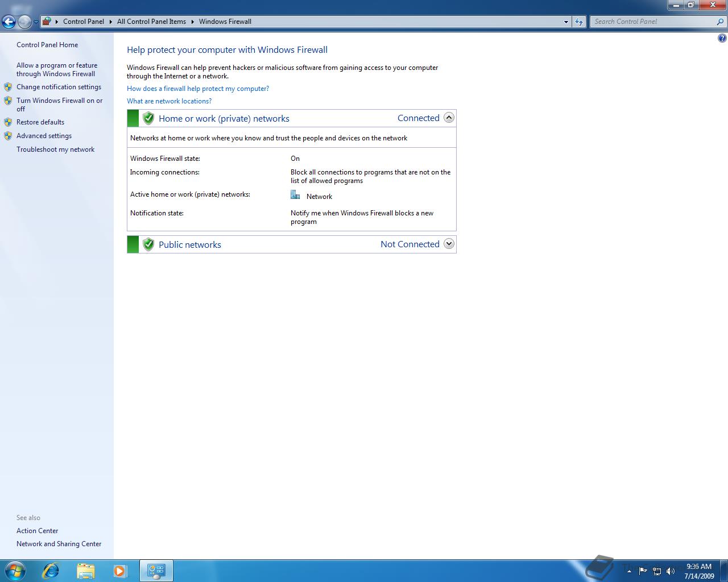
Task: Open Turn Windows Firewall on or off
Action: click(60, 105)
